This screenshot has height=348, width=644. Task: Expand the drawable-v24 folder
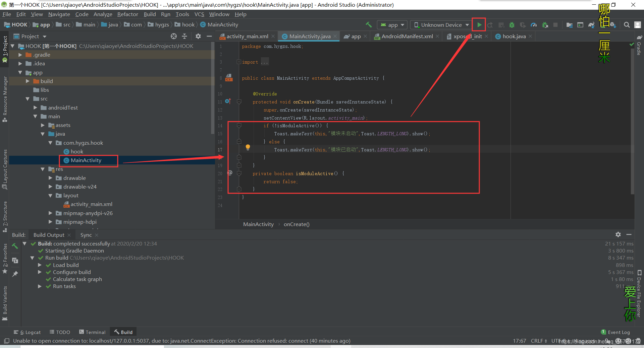coord(50,187)
